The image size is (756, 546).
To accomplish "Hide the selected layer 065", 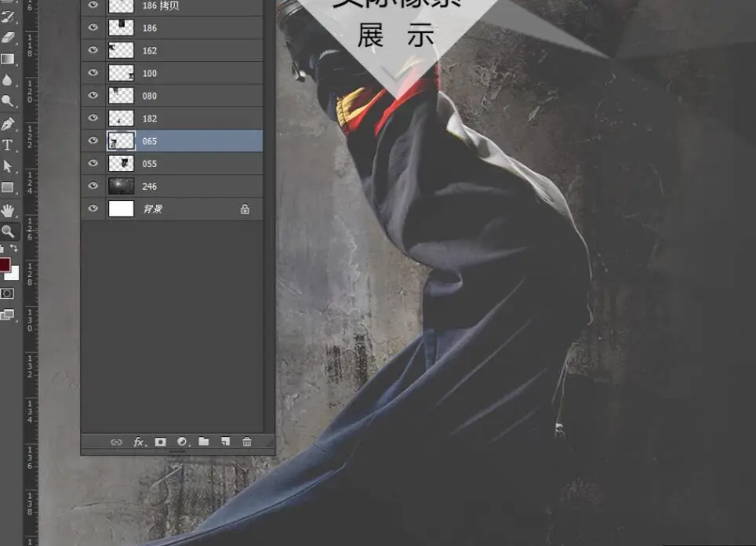I will coord(93,141).
